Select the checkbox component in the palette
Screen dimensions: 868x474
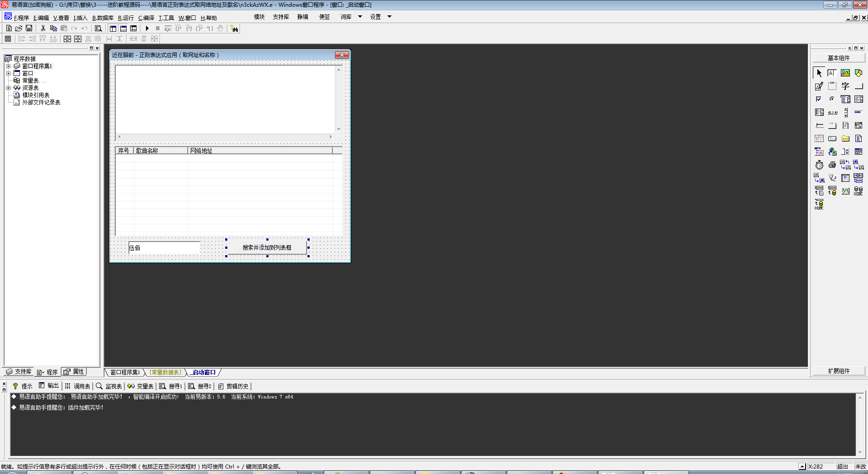pyautogui.click(x=819, y=99)
